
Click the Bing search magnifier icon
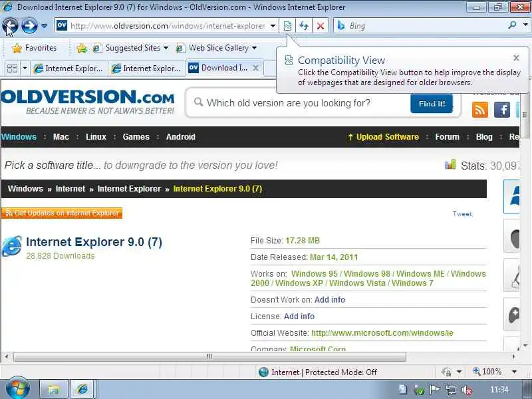point(512,25)
